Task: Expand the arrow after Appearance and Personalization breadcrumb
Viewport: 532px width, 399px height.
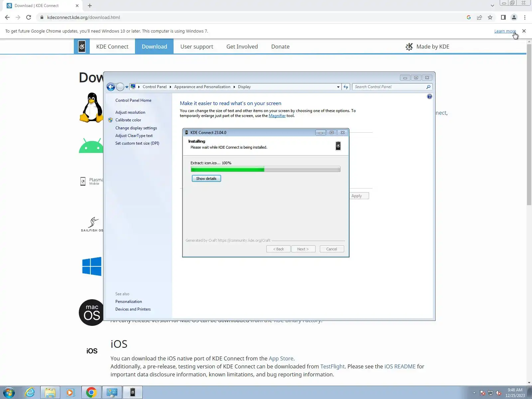Action: click(x=234, y=87)
